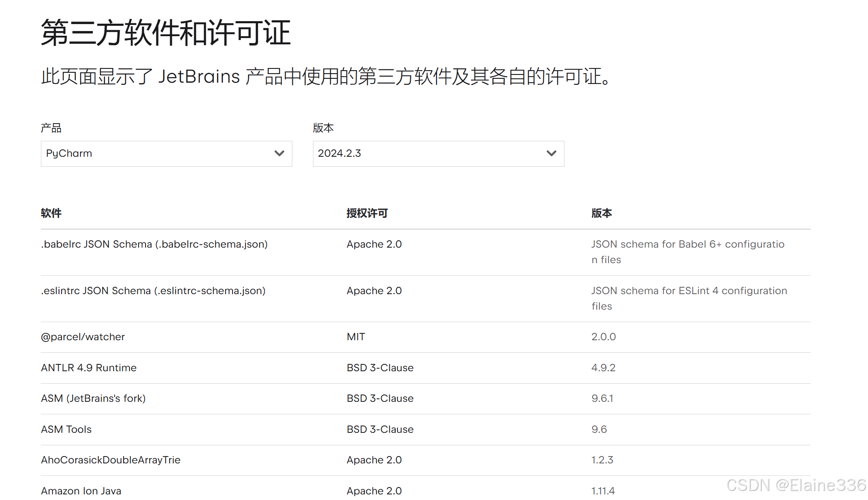Click chevron arrow in product selector

click(279, 153)
